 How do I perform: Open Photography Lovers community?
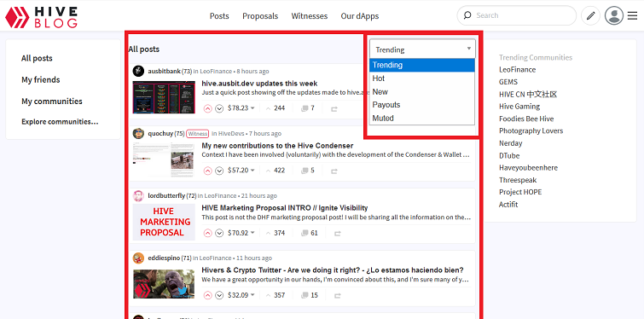point(531,131)
